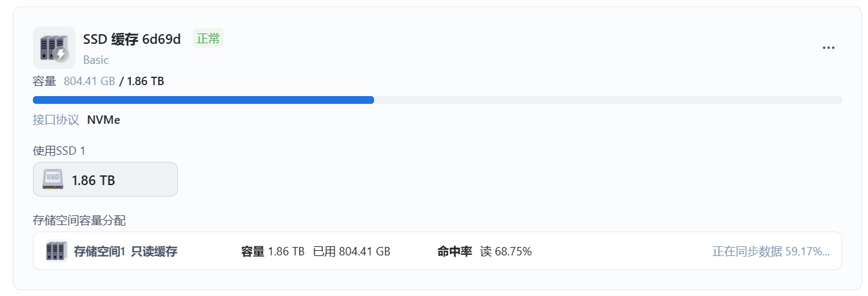868x296 pixels.
Task: Click the storage space 1 volume icon
Action: 57,251
